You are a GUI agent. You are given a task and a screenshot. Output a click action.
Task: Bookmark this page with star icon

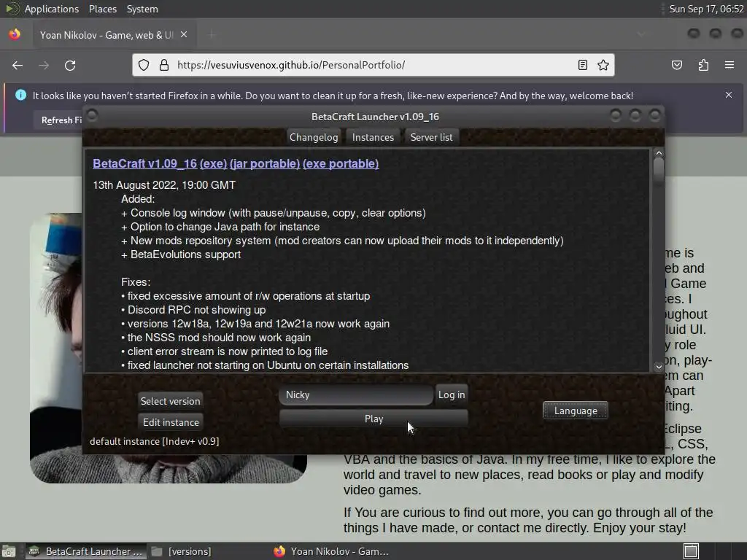pos(603,65)
